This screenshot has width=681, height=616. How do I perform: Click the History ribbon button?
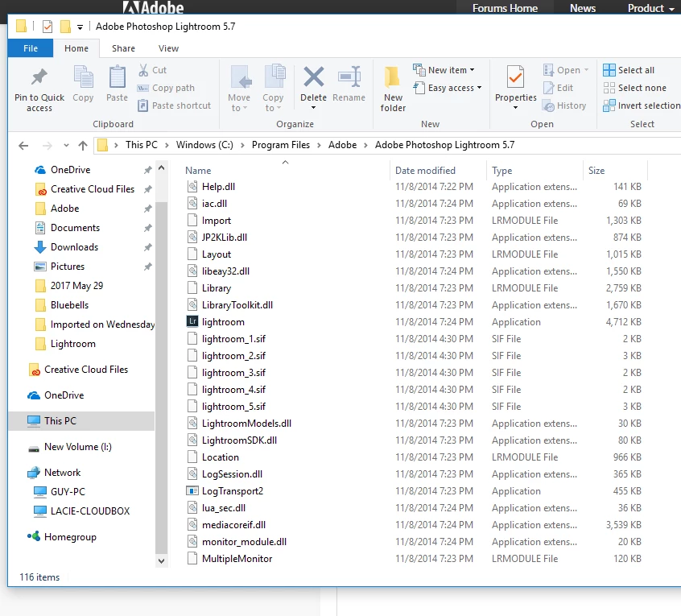[564, 105]
